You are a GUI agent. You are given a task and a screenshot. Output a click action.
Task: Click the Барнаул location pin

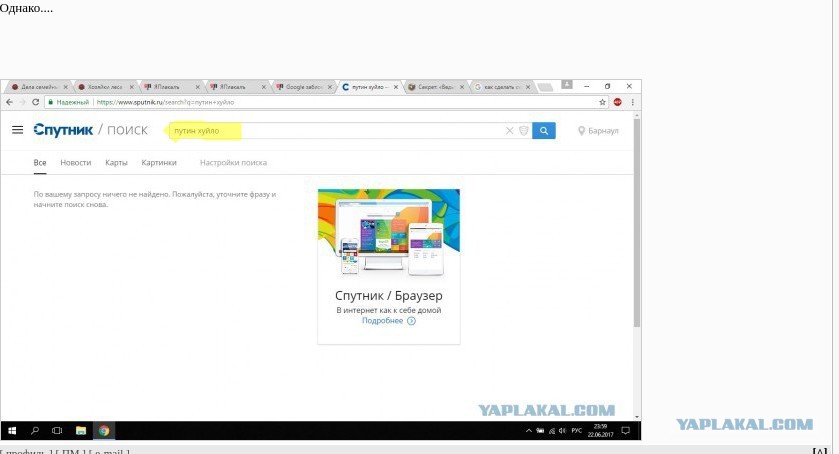581,131
